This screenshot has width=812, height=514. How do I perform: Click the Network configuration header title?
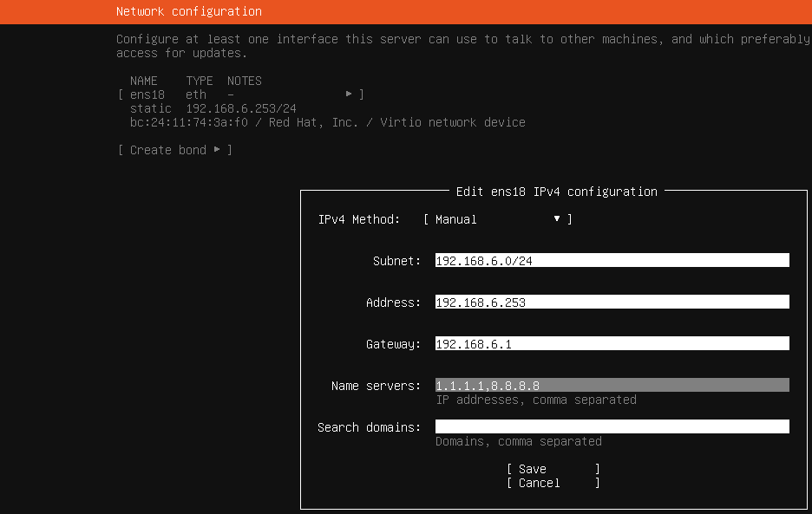coord(189,11)
